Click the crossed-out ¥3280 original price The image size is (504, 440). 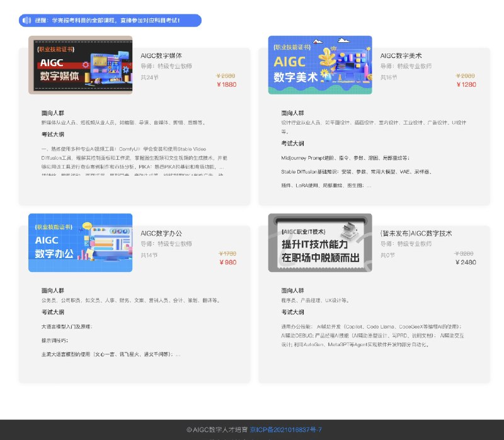pos(464,254)
